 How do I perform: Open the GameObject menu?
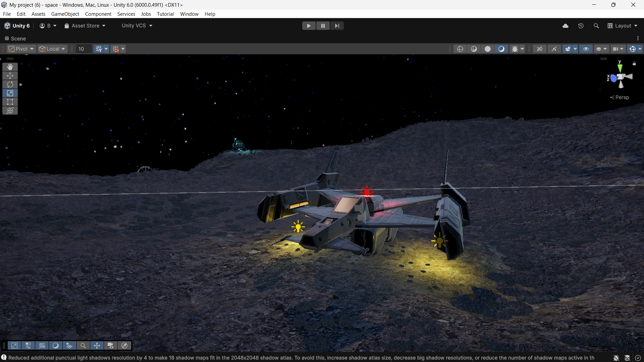coord(65,14)
